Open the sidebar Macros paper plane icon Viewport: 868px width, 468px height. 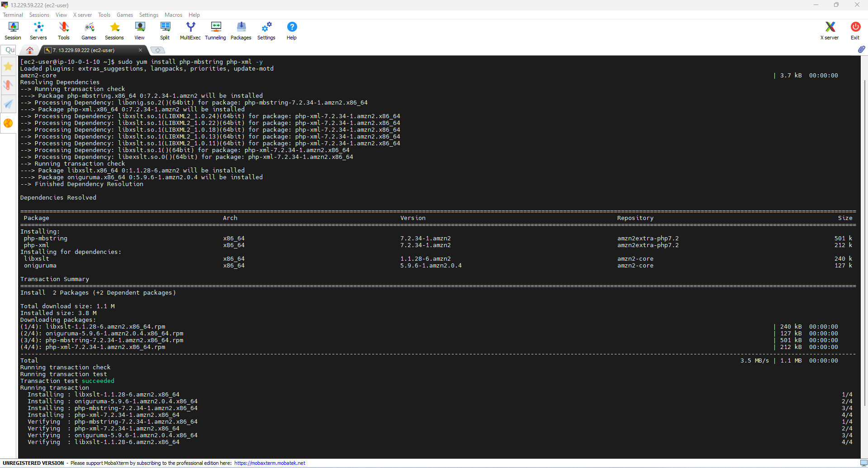tap(8, 104)
